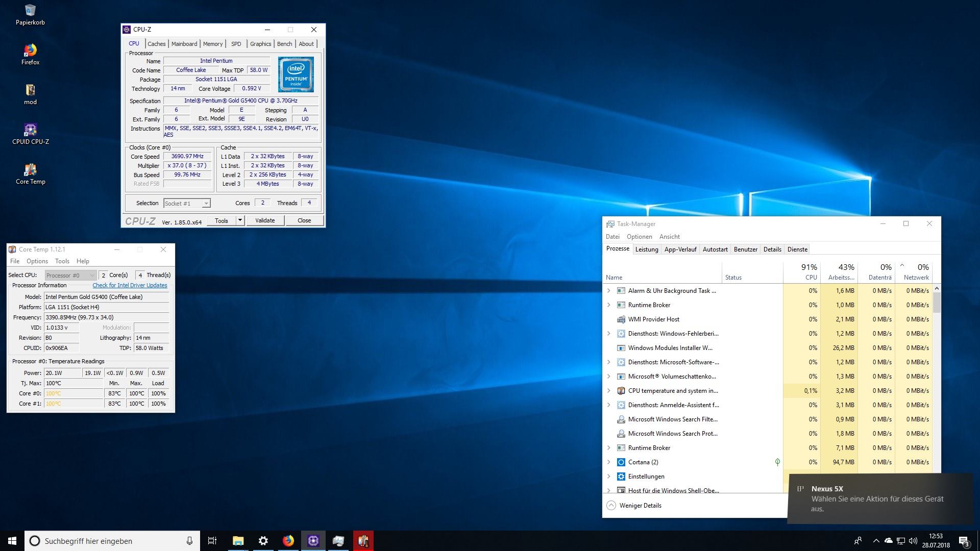Open the Action Center notifications icon
The width and height of the screenshot is (980, 551).
tap(964, 541)
